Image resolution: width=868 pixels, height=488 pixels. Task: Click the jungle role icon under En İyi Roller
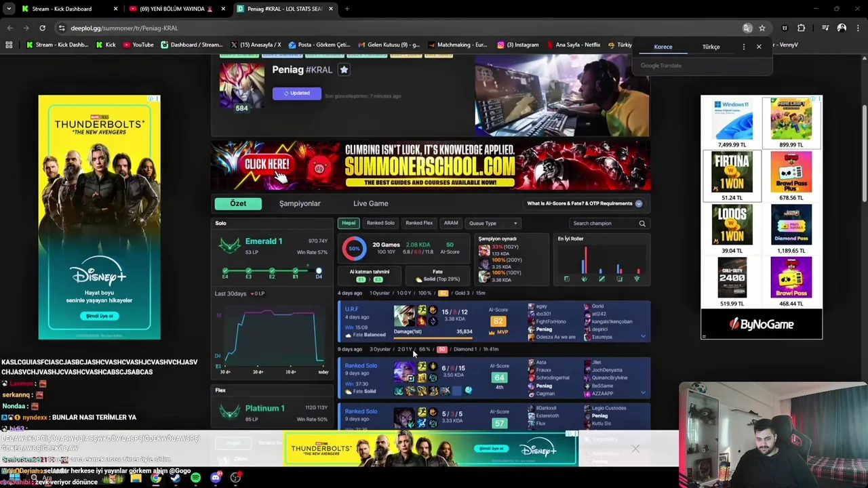point(584,279)
